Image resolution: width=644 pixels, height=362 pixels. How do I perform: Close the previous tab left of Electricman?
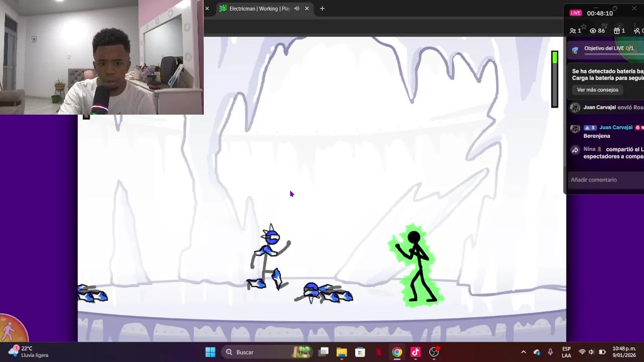pos(207,9)
